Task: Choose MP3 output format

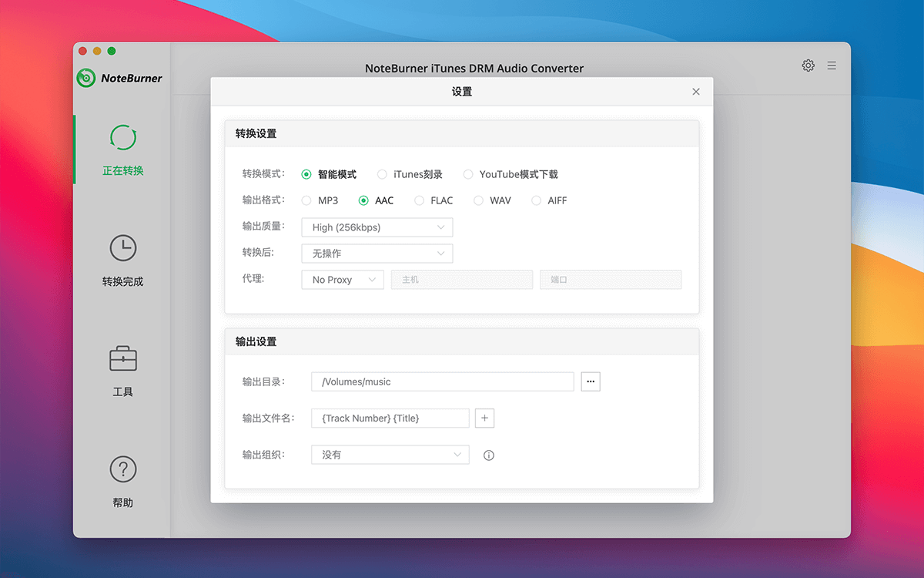Action: click(x=306, y=200)
